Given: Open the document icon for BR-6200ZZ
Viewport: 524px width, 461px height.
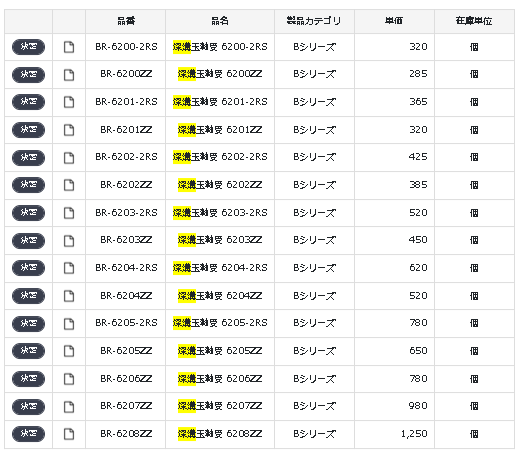Looking at the screenshot, I should point(69,75).
